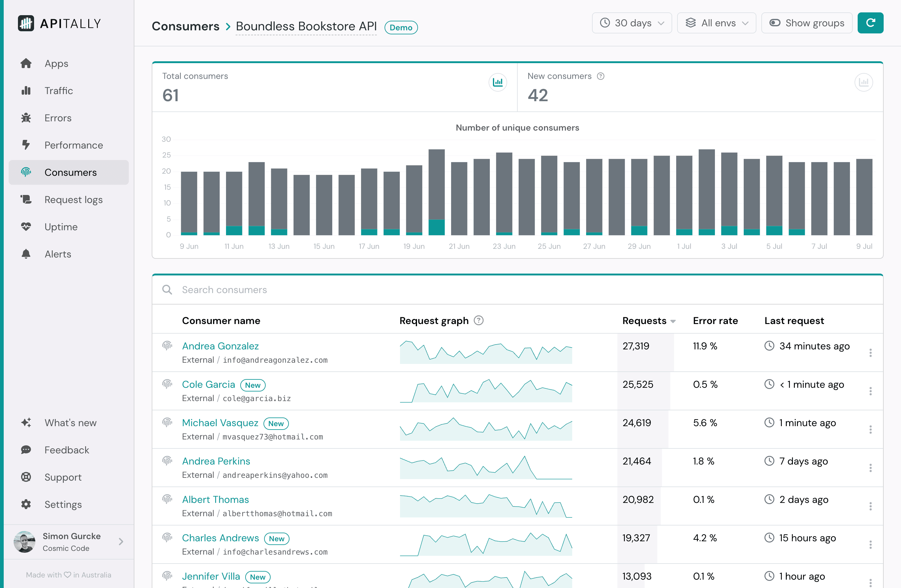This screenshot has width=901, height=588.
Task: Click Andrea Perkins request sparkline
Action: pos(486,467)
